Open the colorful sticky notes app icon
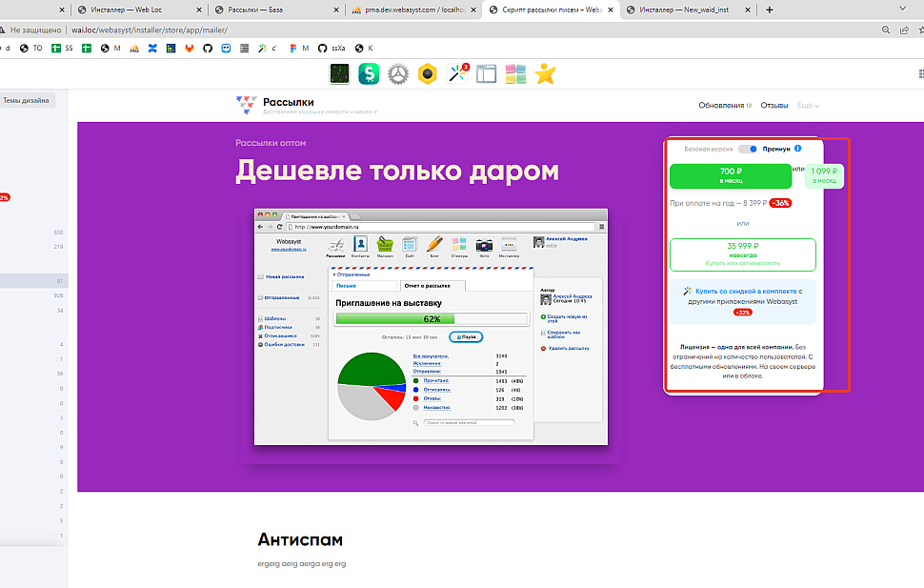The height and width of the screenshot is (588, 924). (515, 73)
